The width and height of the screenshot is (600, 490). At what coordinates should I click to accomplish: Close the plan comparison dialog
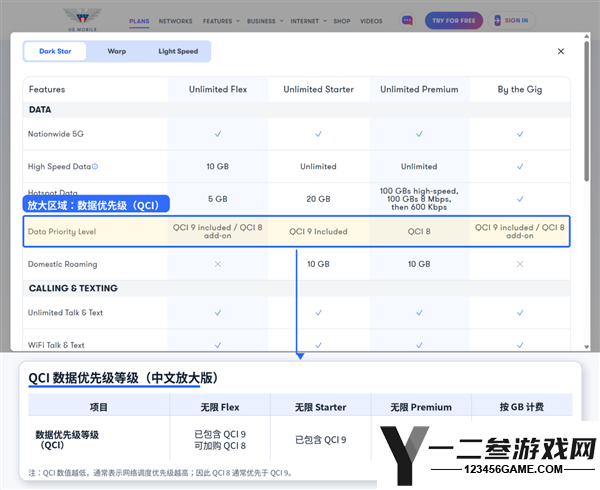(x=561, y=51)
